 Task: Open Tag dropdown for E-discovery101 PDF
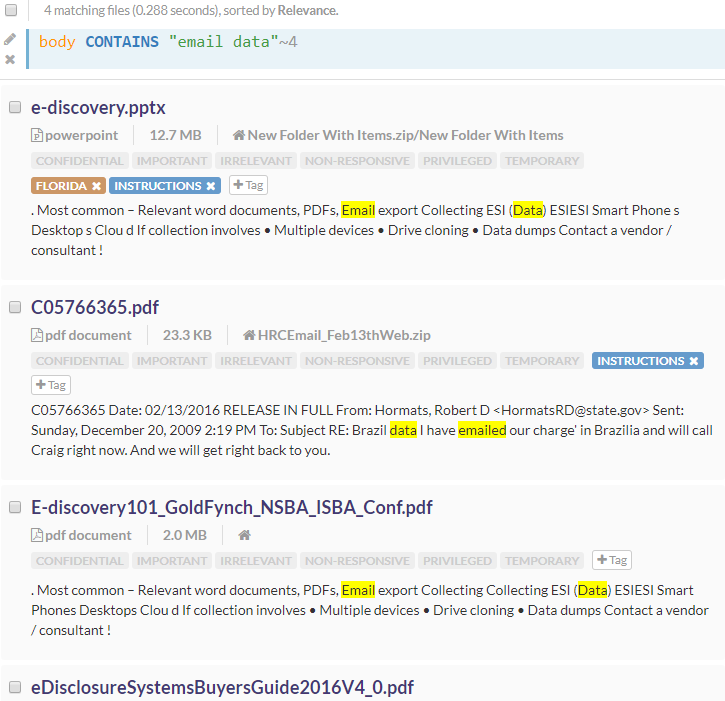coord(611,560)
